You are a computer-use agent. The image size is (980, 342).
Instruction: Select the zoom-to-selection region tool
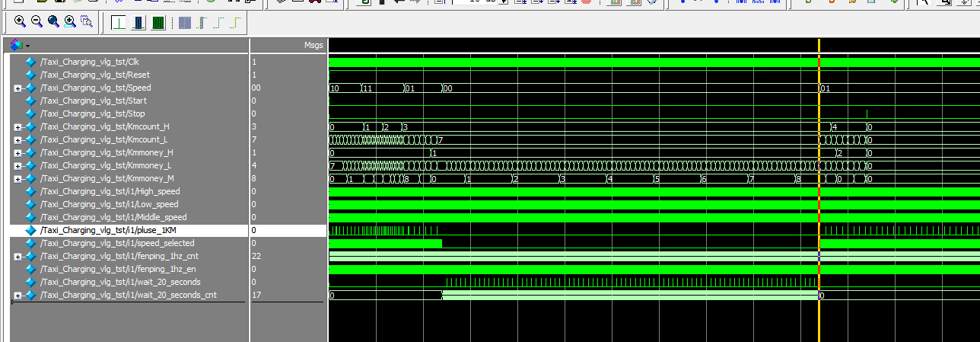(x=87, y=22)
